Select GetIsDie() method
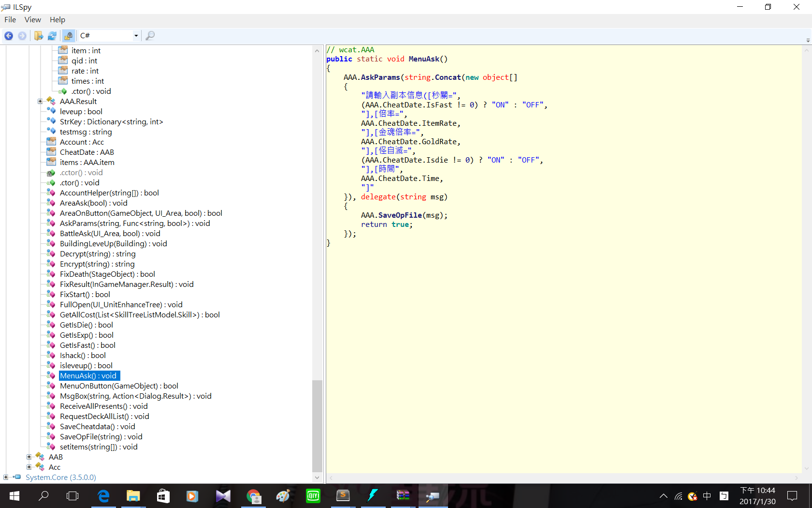Screen dimensions: 812x508 pyautogui.click(x=86, y=325)
